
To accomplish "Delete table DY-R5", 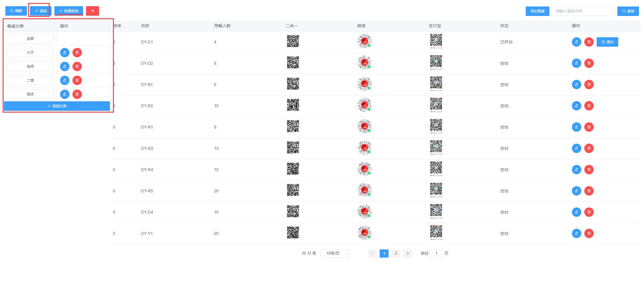I will 589,191.
